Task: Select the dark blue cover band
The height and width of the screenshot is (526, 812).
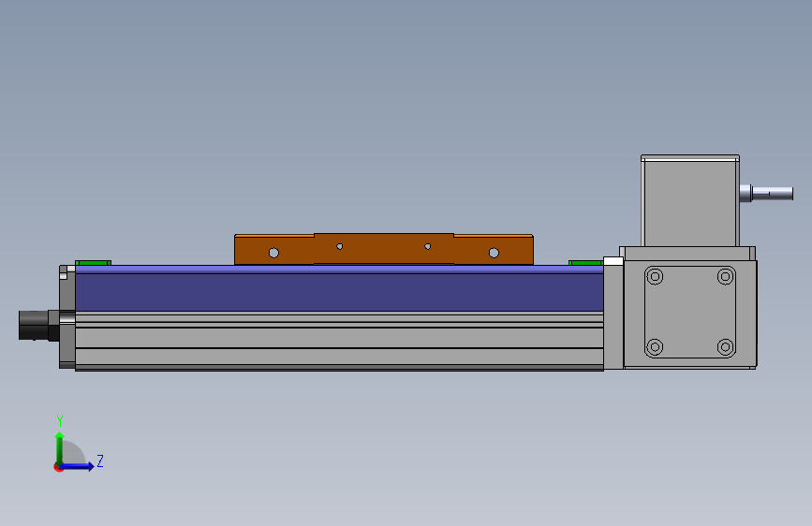Action: pos(339,292)
